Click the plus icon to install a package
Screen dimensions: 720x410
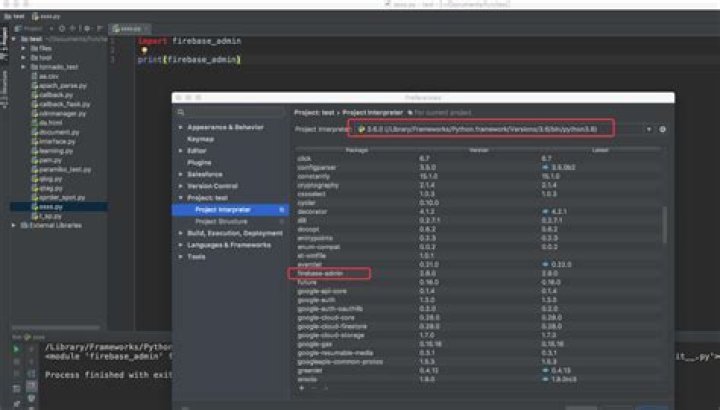(302, 388)
